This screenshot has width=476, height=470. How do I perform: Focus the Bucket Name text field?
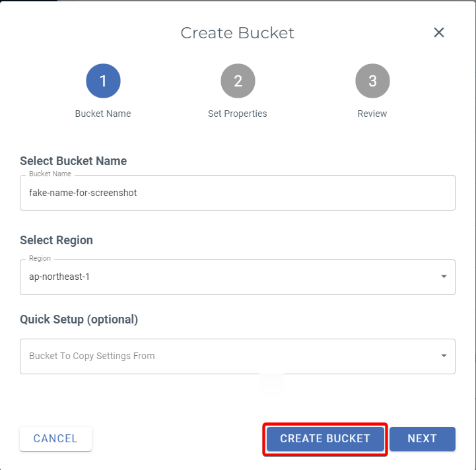[x=238, y=193]
